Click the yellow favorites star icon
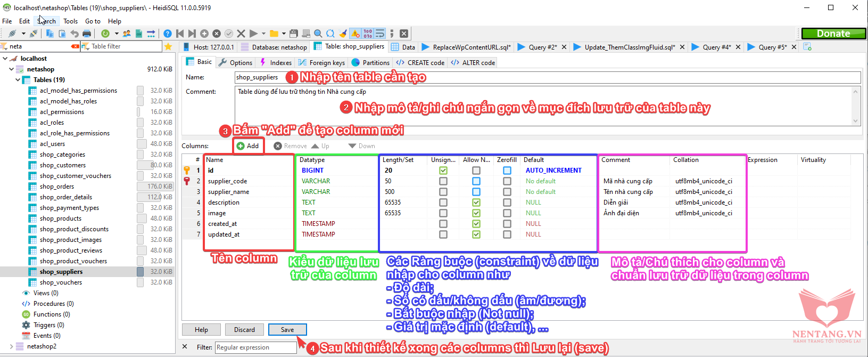The height and width of the screenshot is (357, 868). tap(169, 47)
